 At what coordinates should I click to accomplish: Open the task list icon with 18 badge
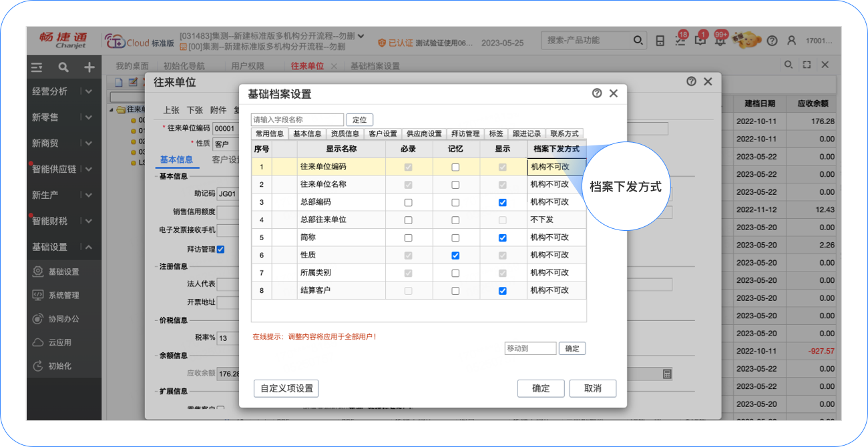tap(680, 41)
